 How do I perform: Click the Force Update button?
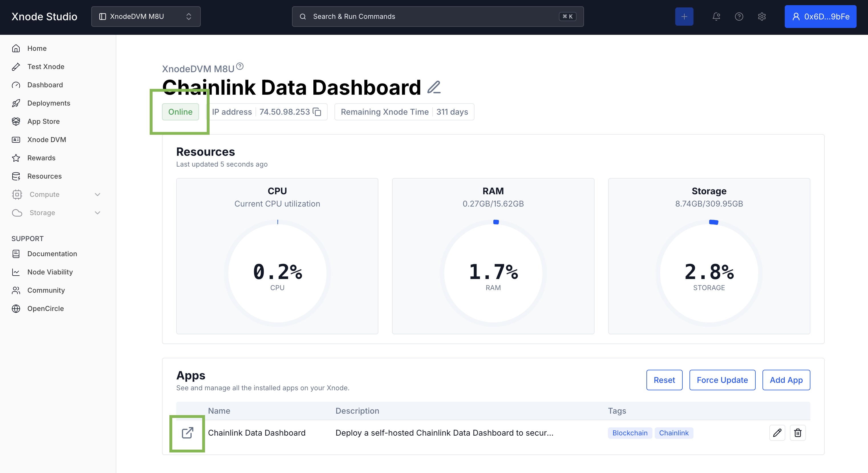point(722,380)
